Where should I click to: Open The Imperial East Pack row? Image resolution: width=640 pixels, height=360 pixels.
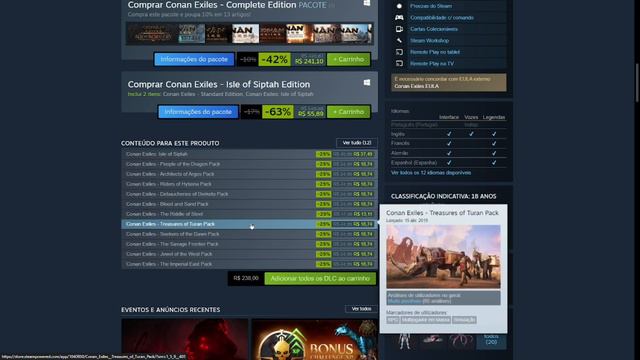(x=249, y=264)
